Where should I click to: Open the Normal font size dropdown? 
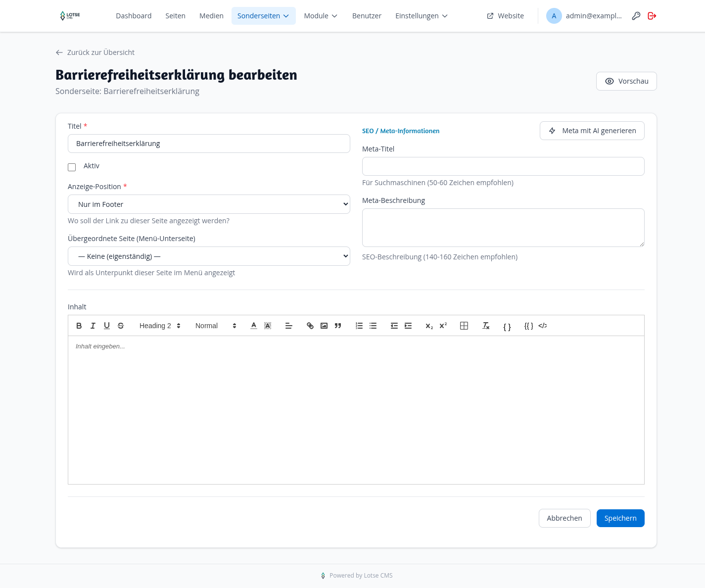point(216,326)
